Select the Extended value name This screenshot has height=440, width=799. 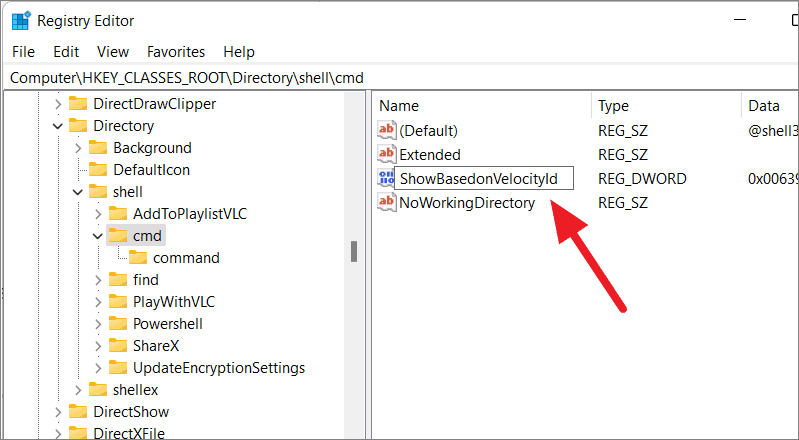(x=430, y=154)
